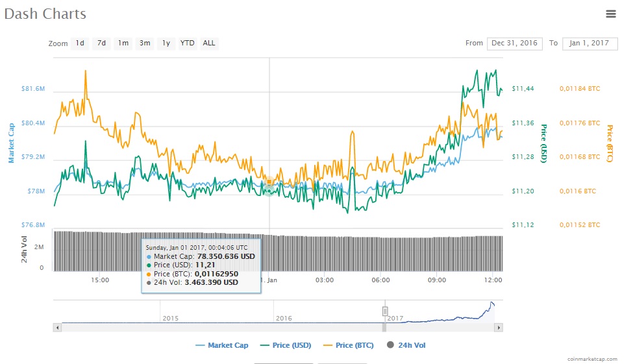Set zoom to 1m
Viewport: 633px width, 364px height.
point(123,43)
